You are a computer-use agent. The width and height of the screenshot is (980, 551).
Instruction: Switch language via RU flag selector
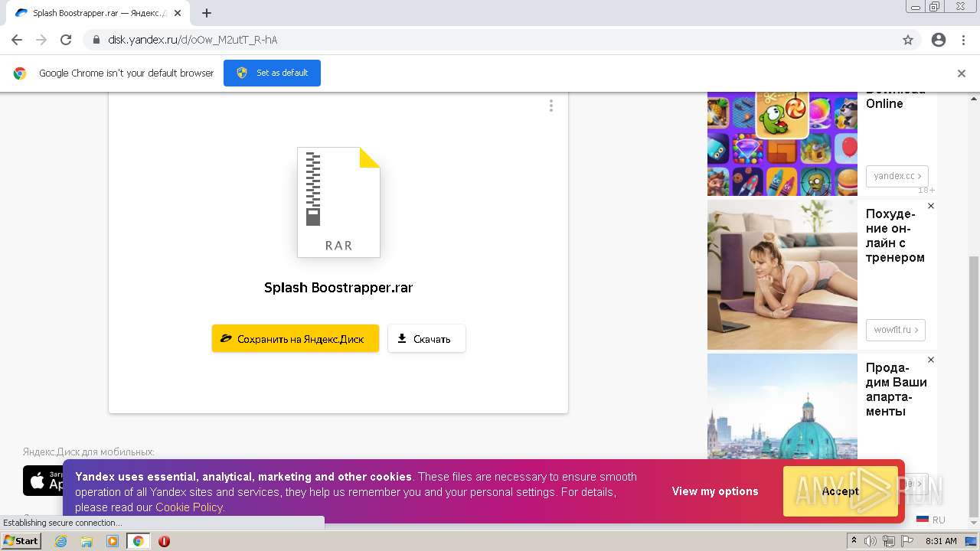pyautogui.click(x=930, y=520)
